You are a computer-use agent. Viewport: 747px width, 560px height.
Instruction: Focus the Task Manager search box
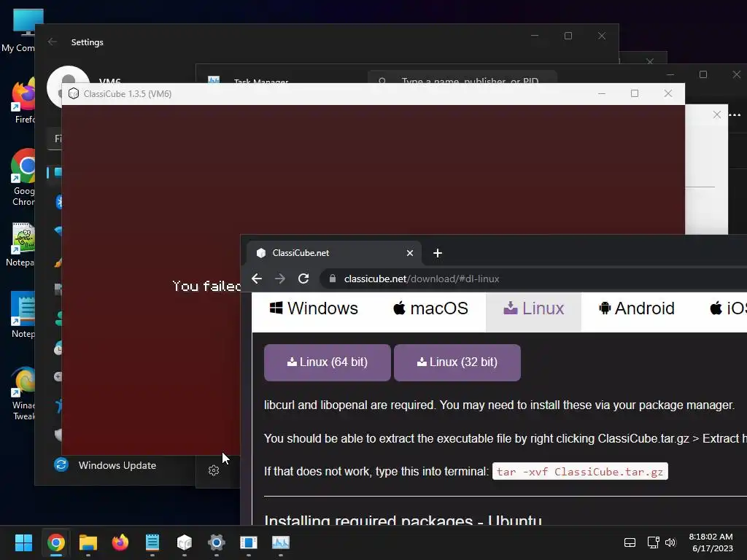click(462, 79)
